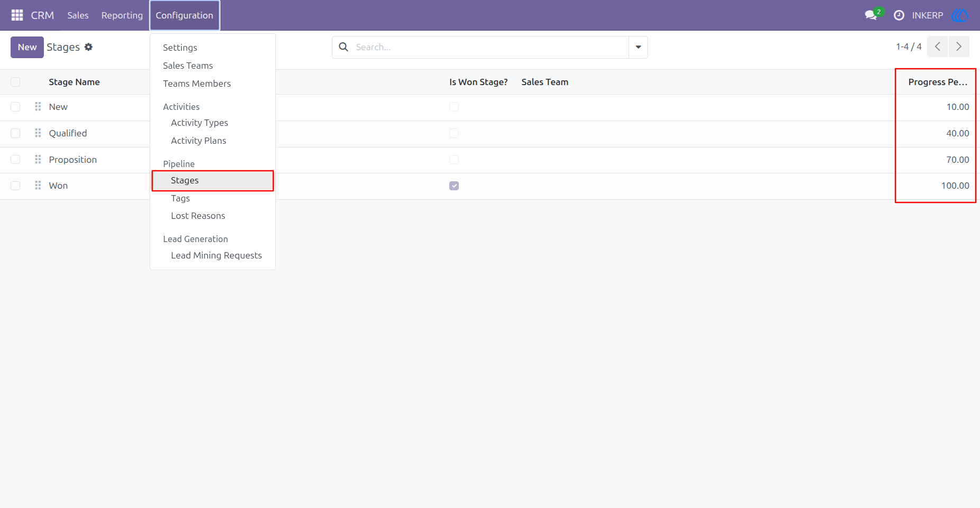The height and width of the screenshot is (508, 980).
Task: Open the activities clock icon
Action: tap(899, 15)
